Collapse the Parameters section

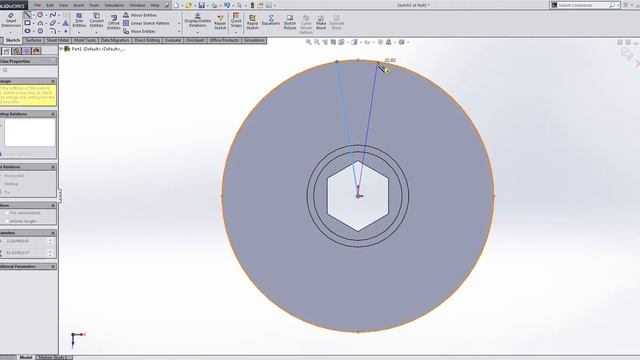point(53,233)
